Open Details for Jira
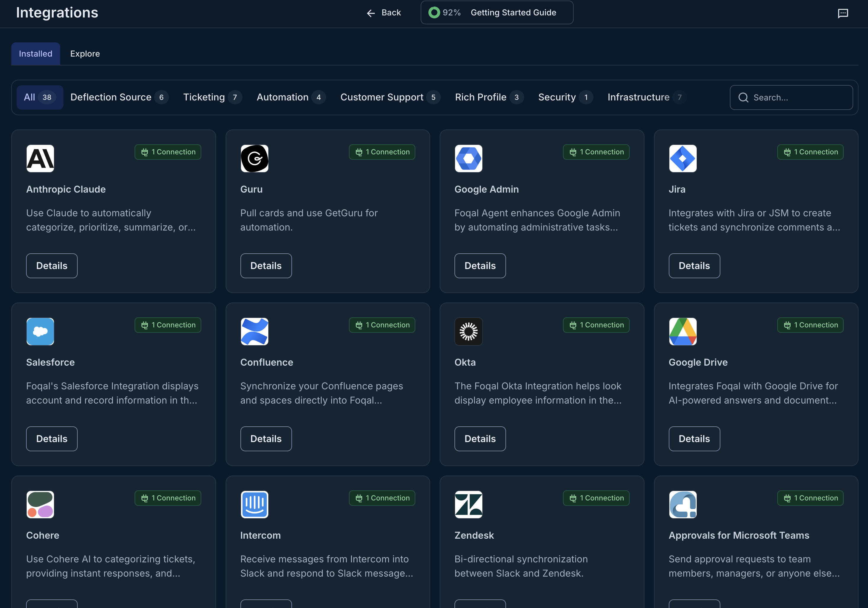The height and width of the screenshot is (608, 868). point(694,266)
